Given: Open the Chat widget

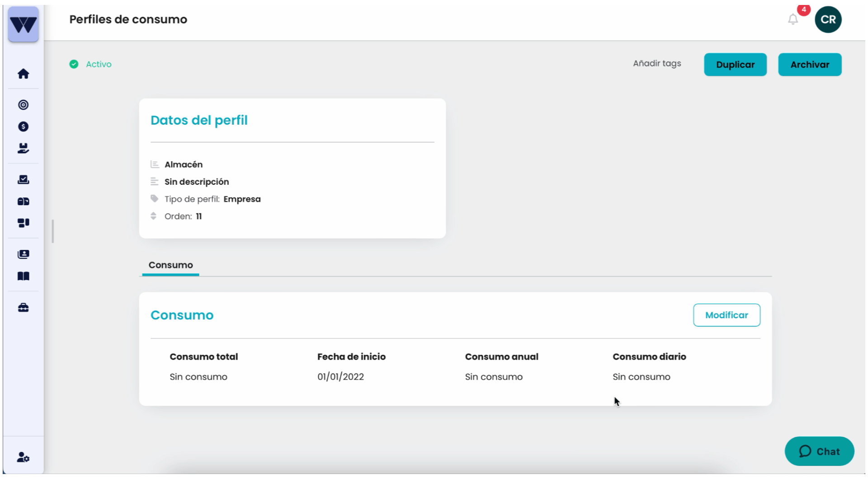Looking at the screenshot, I should click(x=819, y=451).
